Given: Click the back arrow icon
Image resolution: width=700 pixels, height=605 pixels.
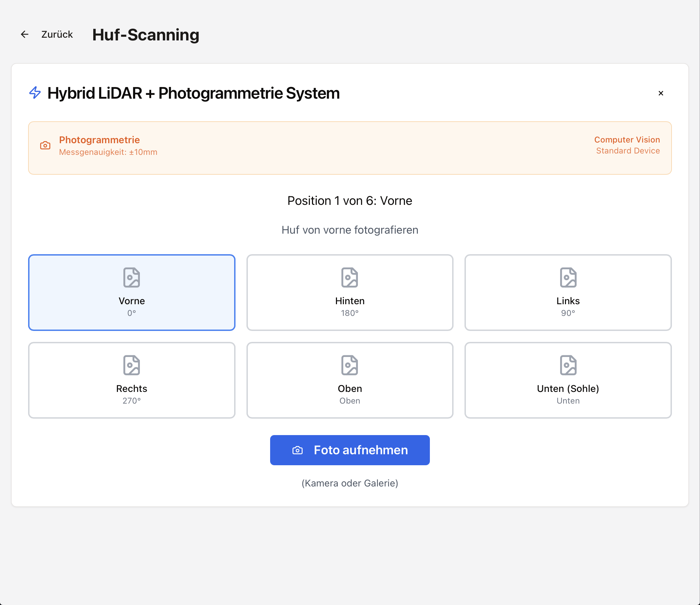Looking at the screenshot, I should [25, 34].
